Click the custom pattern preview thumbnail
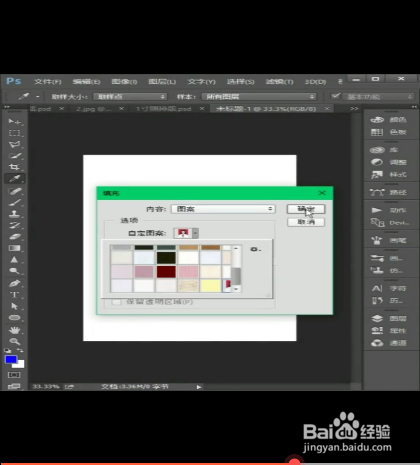Image resolution: width=420 pixels, height=465 pixels. 183,233
